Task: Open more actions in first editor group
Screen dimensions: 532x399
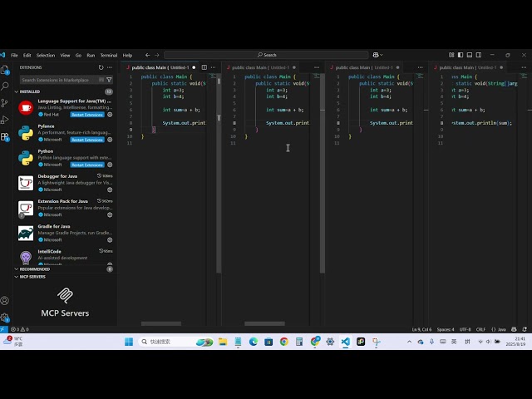Action: click(x=213, y=67)
